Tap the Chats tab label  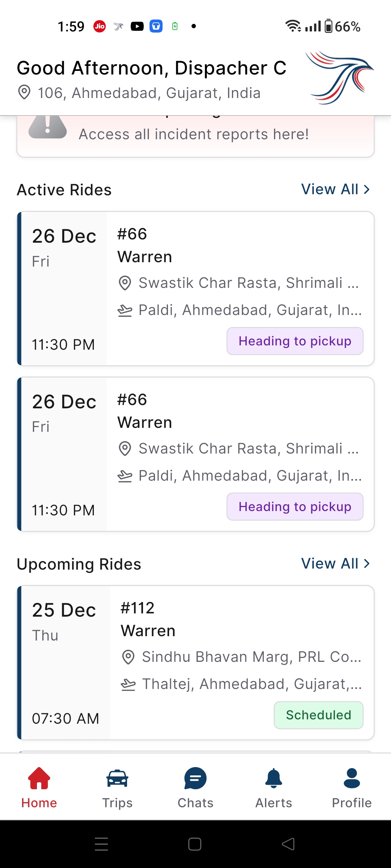coord(195,803)
